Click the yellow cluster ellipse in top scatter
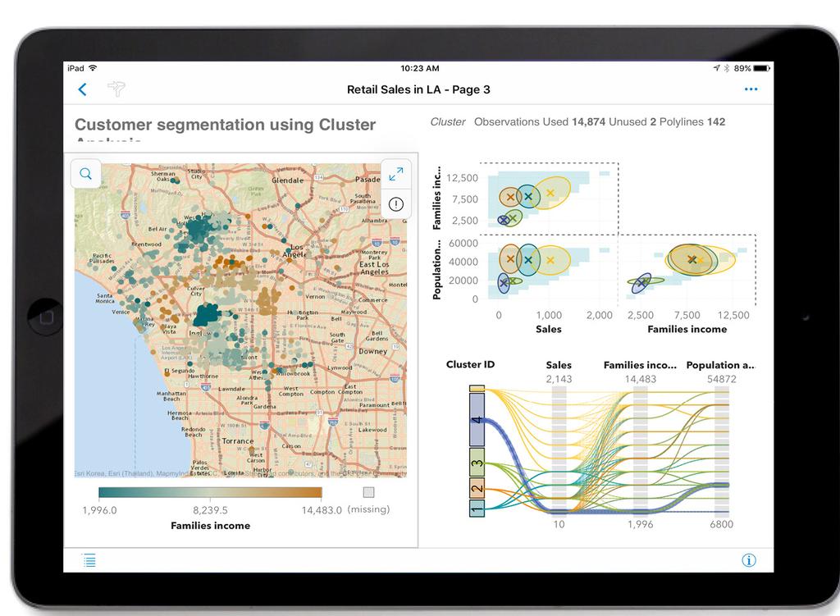This screenshot has width=840, height=616. click(552, 193)
